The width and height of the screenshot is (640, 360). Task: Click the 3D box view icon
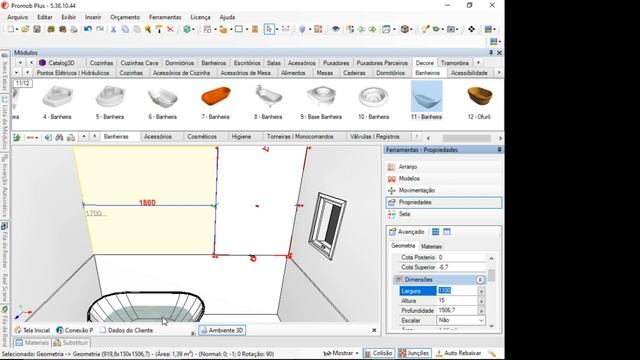[x=404, y=29]
